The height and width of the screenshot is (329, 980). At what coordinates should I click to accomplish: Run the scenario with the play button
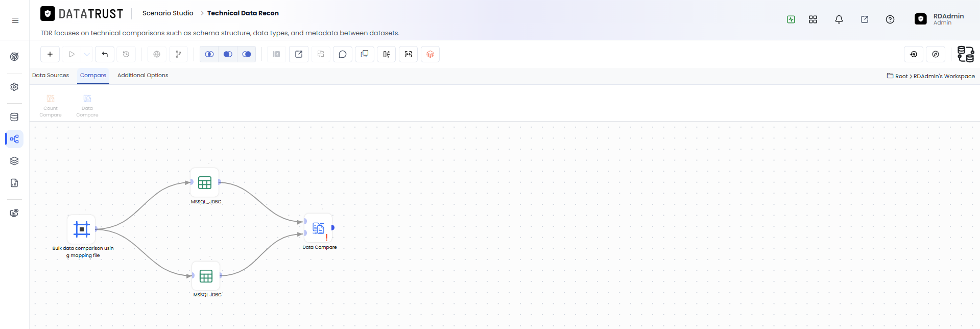[71, 54]
